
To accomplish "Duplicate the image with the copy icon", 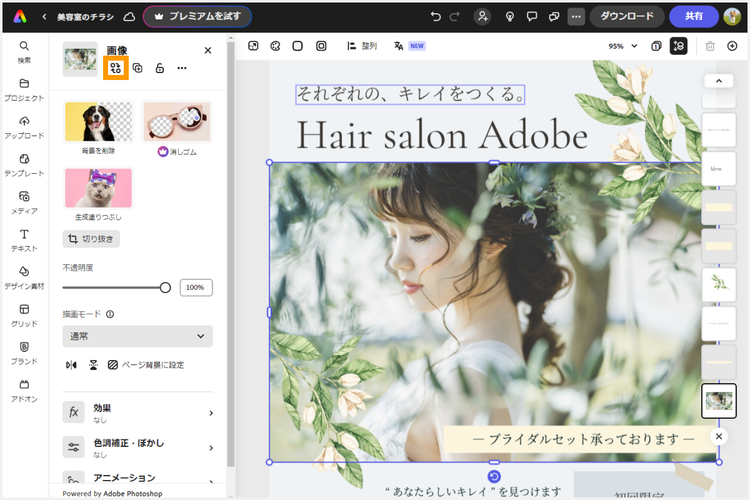I will 138,68.
